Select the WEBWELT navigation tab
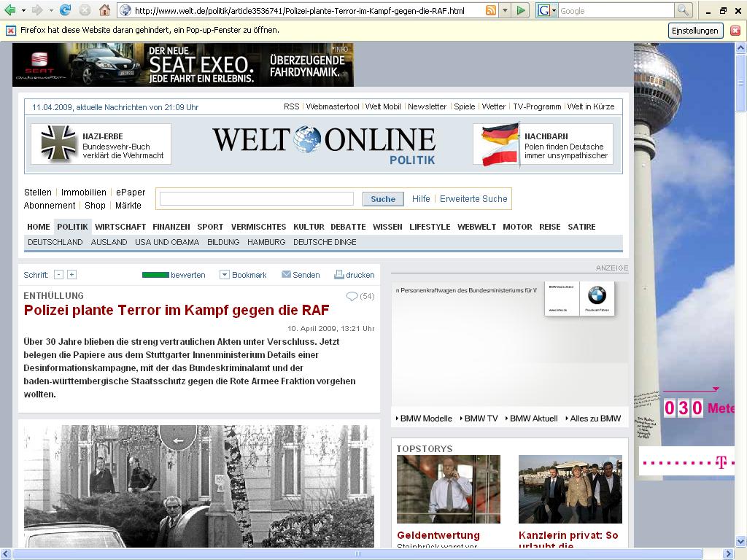 [x=476, y=227]
